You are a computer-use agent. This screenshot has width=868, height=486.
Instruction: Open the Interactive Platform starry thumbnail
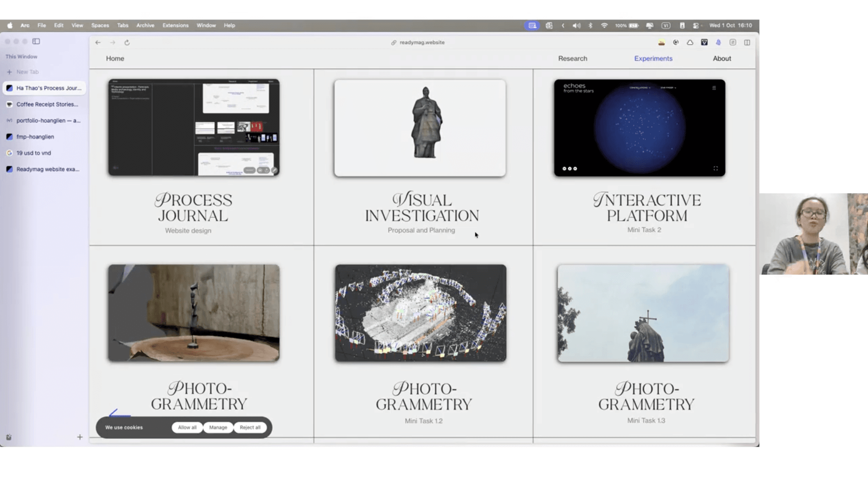639,128
